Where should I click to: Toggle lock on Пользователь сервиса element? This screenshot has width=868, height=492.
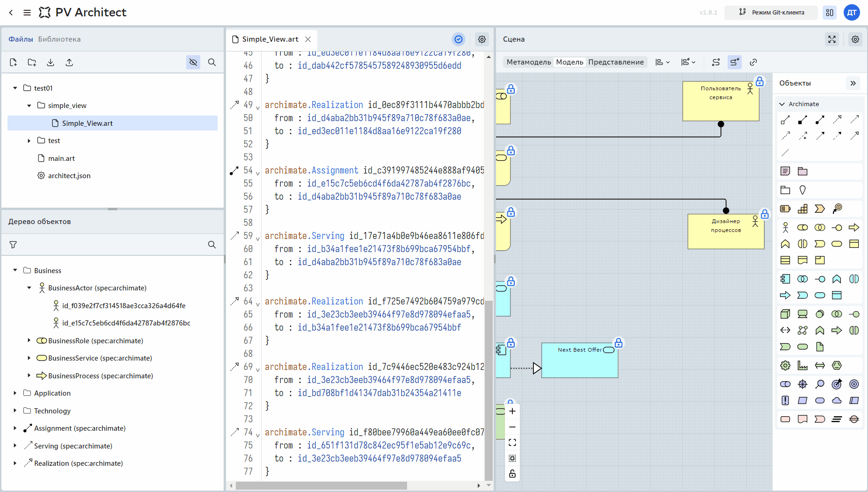(760, 82)
